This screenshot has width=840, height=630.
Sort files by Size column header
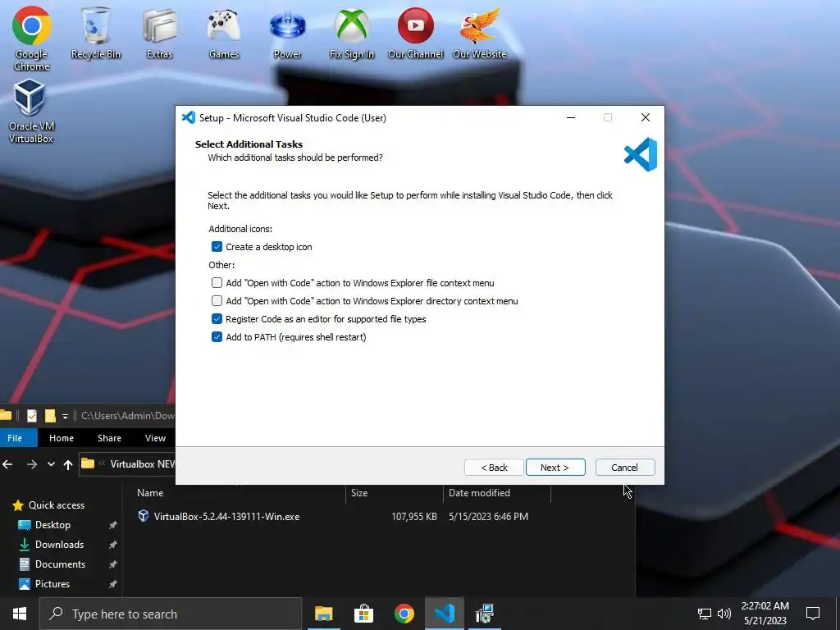point(359,493)
